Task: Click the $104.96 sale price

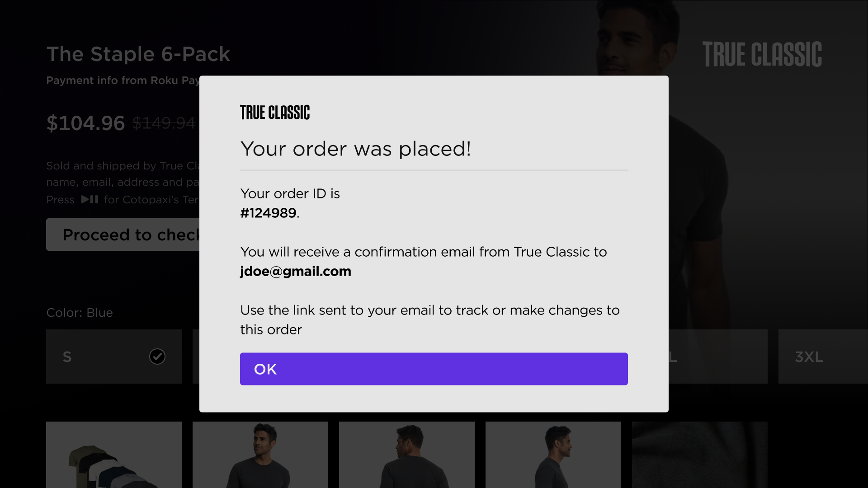Action: click(x=85, y=123)
